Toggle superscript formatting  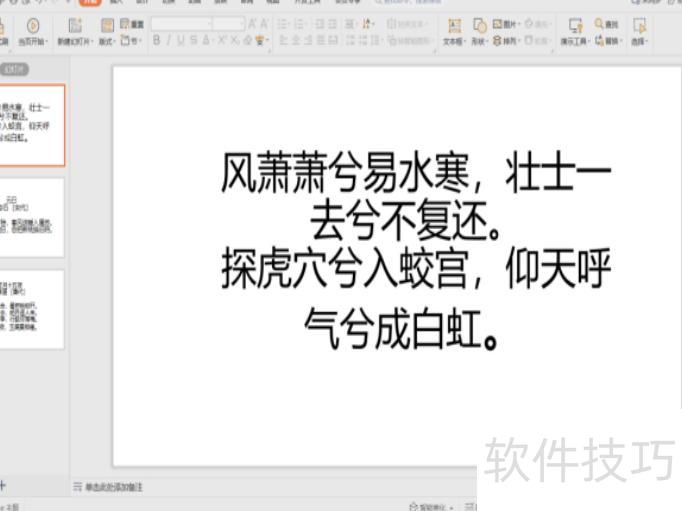click(222, 40)
